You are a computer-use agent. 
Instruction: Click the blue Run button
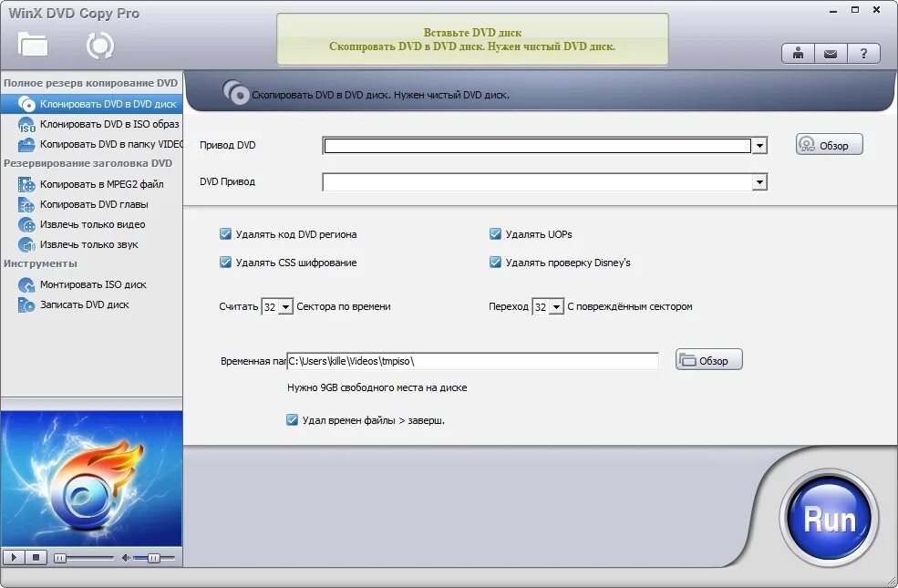click(x=829, y=519)
